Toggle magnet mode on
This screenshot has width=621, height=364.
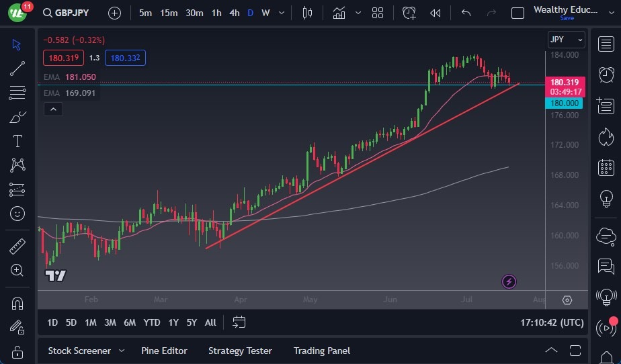point(17,303)
